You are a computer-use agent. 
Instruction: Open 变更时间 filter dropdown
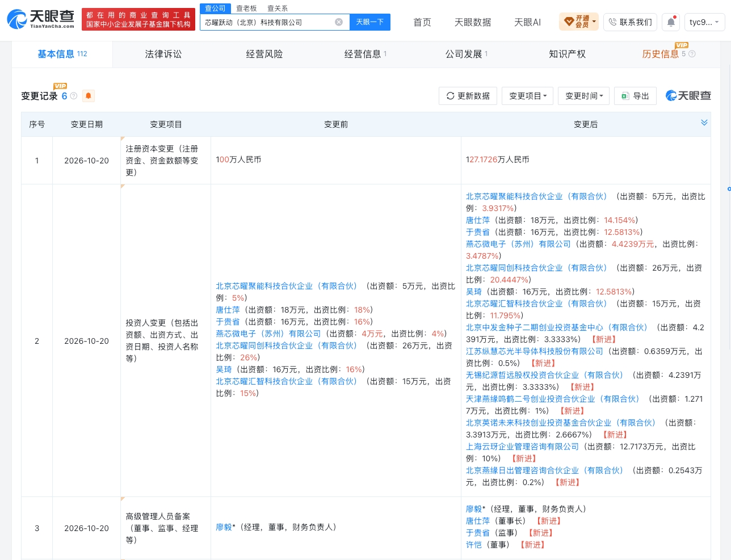584,96
